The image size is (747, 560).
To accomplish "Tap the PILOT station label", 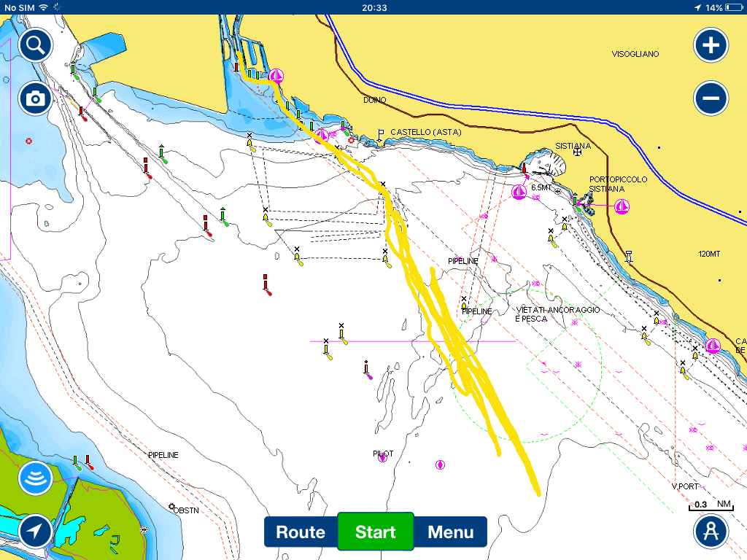I will [x=383, y=454].
